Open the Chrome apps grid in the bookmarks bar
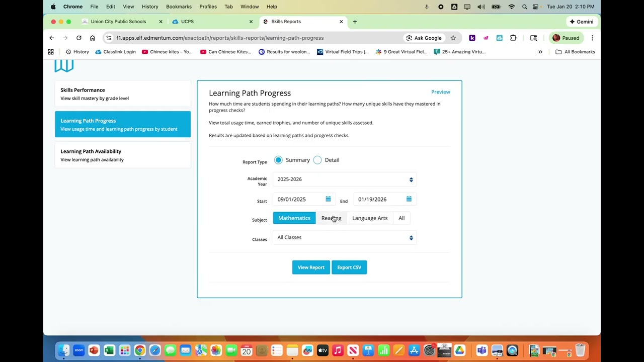 tap(51, 52)
